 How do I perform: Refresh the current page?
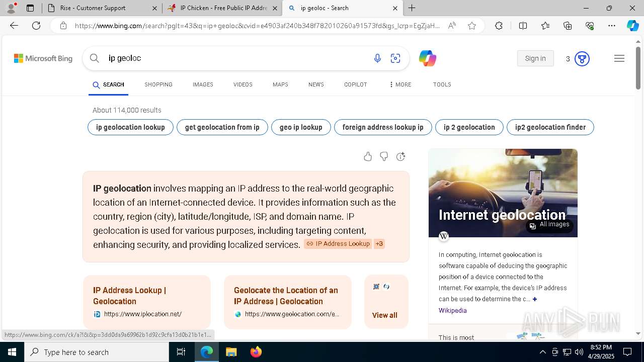(36, 26)
